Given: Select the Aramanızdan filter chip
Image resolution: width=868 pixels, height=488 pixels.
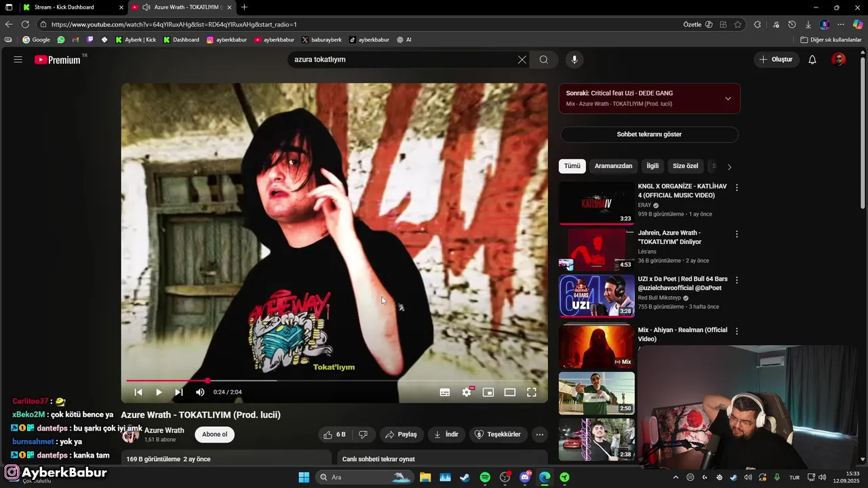Looking at the screenshot, I should pos(613,166).
